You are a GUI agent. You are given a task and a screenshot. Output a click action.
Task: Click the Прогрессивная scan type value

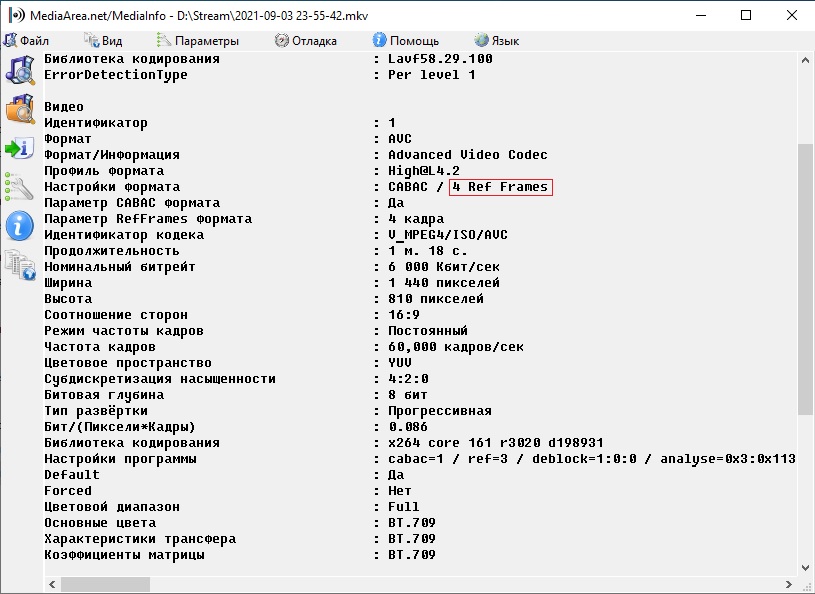440,411
